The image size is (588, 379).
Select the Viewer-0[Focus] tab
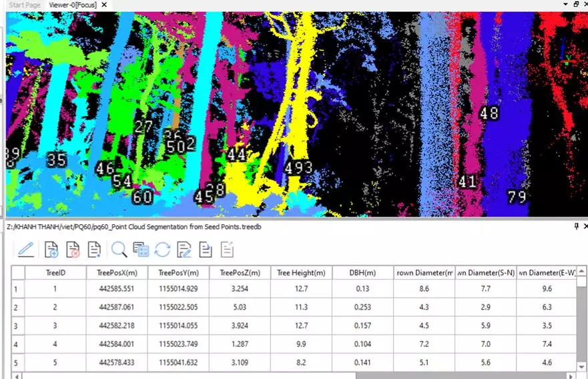pyautogui.click(x=73, y=5)
